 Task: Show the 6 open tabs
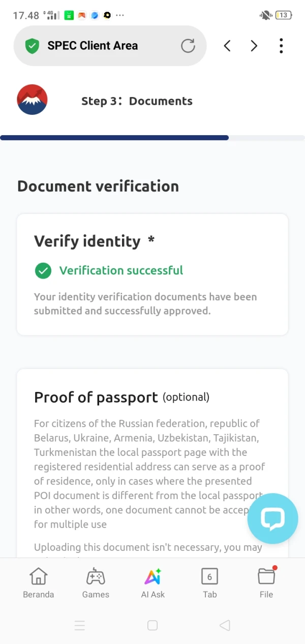coord(209,583)
